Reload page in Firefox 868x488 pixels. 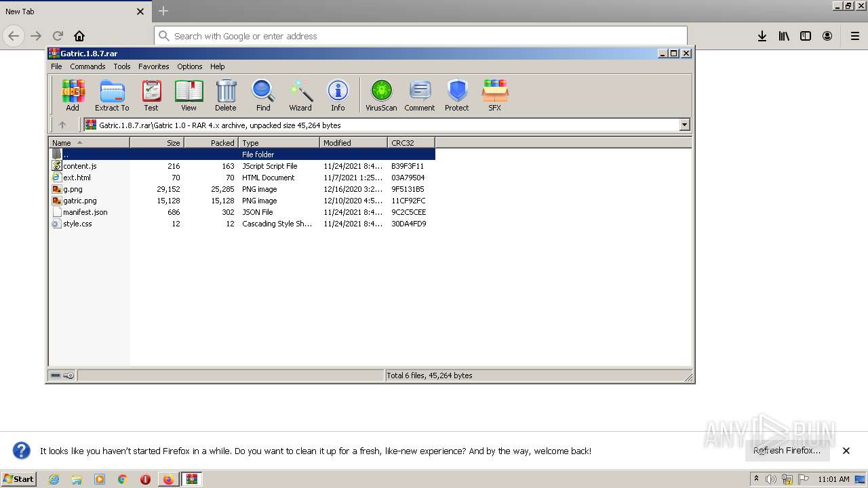[58, 36]
